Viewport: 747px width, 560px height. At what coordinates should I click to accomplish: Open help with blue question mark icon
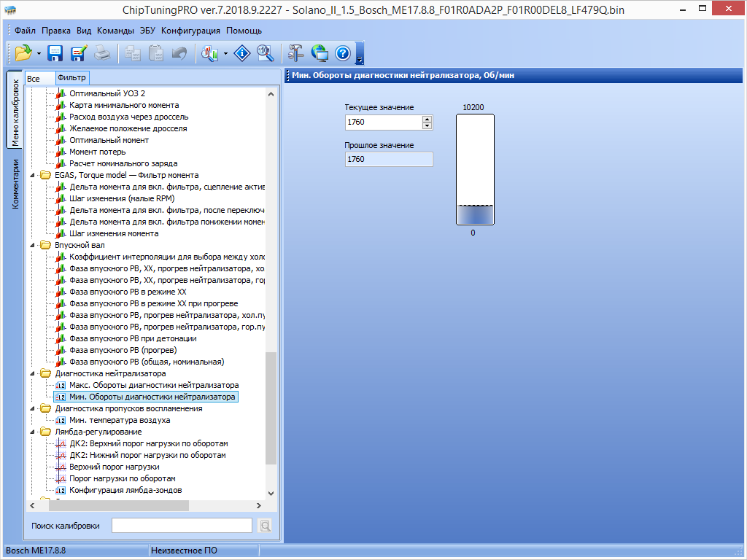coord(343,52)
